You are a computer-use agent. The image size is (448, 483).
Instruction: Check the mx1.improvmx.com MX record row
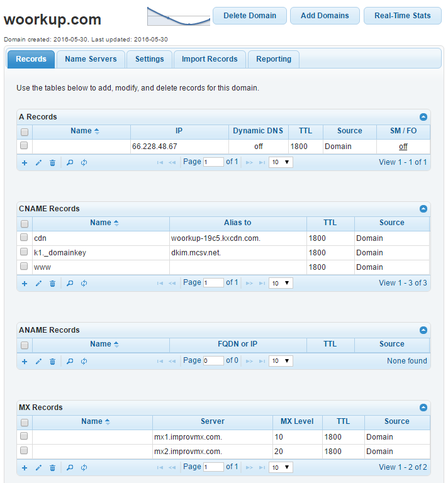(24, 436)
